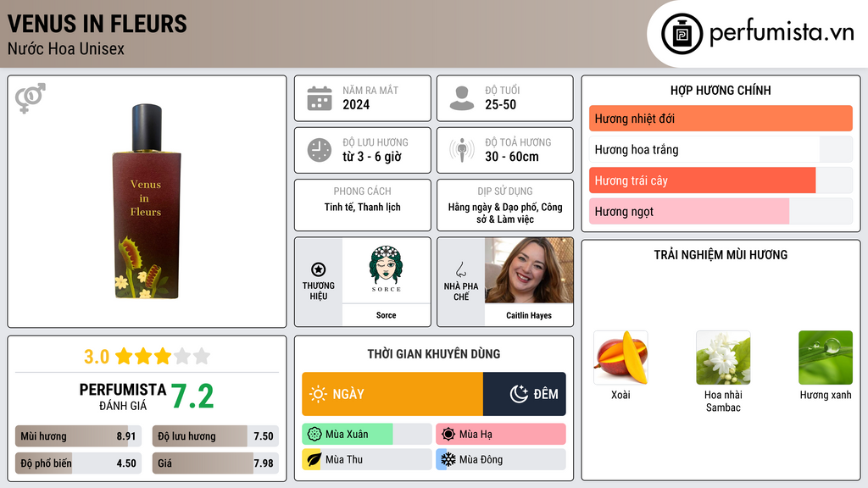Click the leaf icon for Mùa Thu
This screenshot has height=488, width=868.
click(x=314, y=460)
